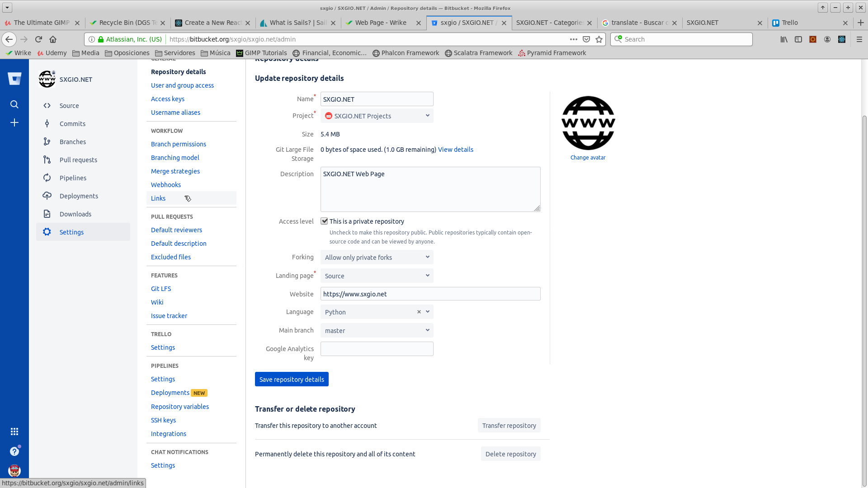Click the Bitbucket logo at top left
This screenshot has height=488, width=868.
14,79
